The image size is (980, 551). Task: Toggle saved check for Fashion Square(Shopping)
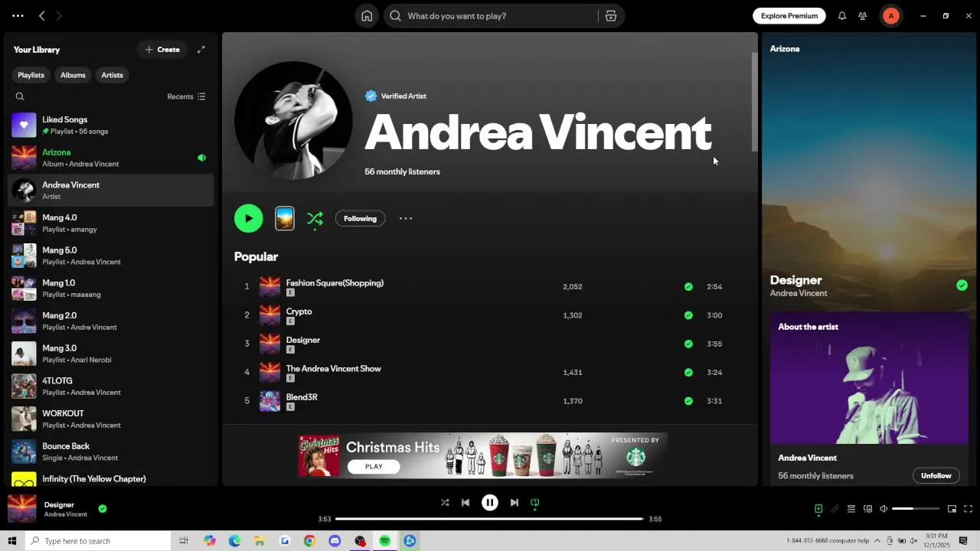688,286
